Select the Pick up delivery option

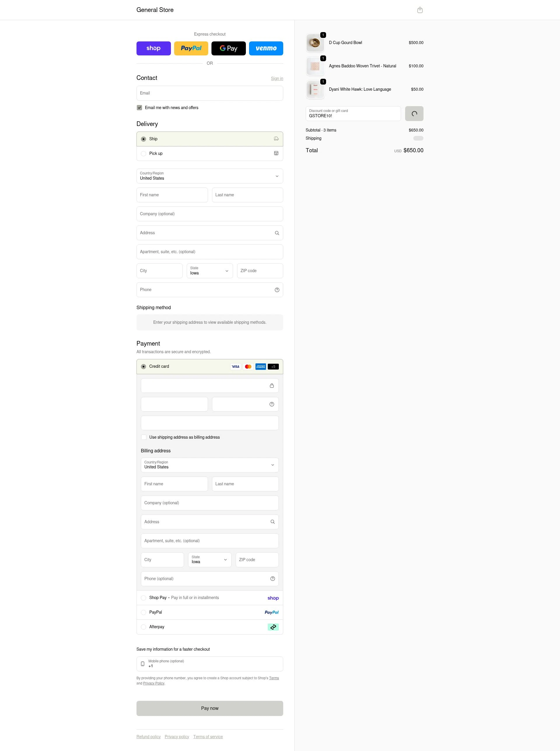[x=143, y=153]
